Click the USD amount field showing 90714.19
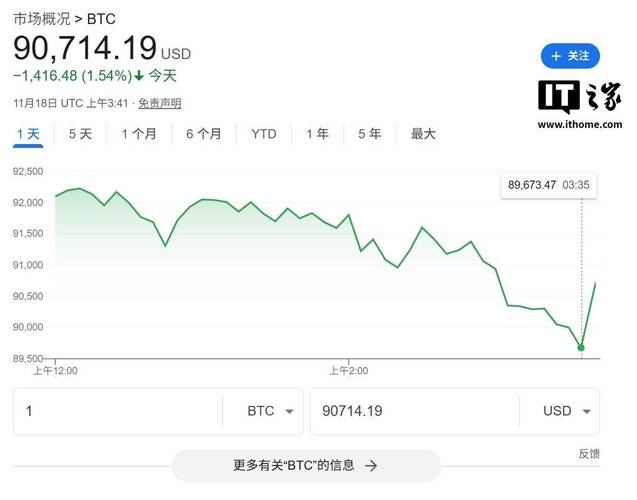The image size is (637, 500). [414, 411]
